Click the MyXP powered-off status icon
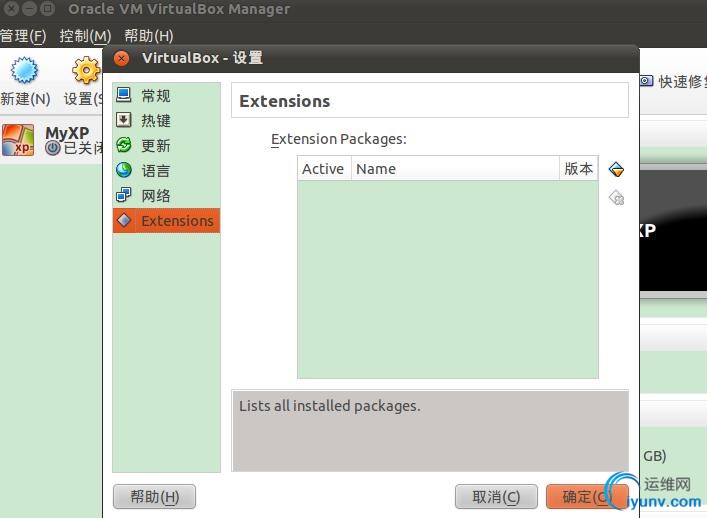 (53, 148)
